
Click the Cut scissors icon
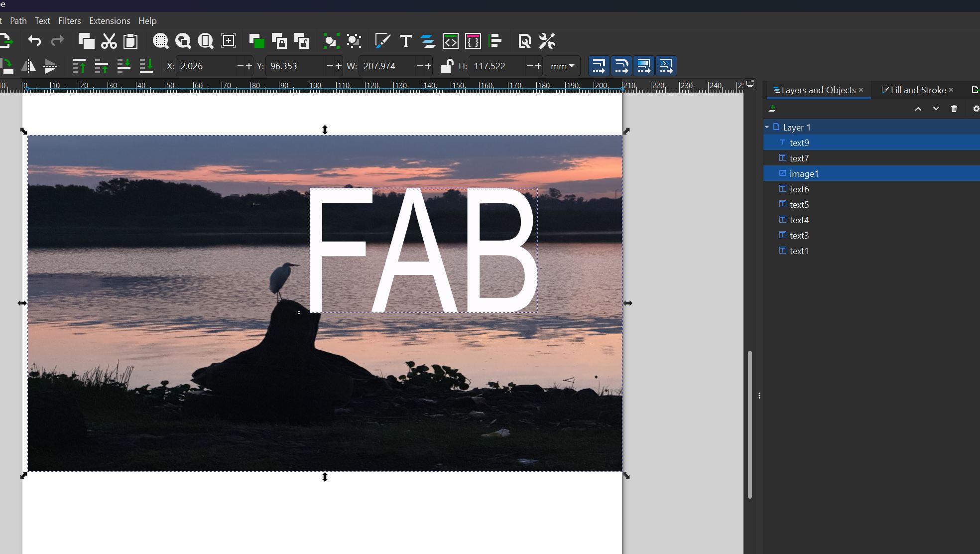(109, 41)
